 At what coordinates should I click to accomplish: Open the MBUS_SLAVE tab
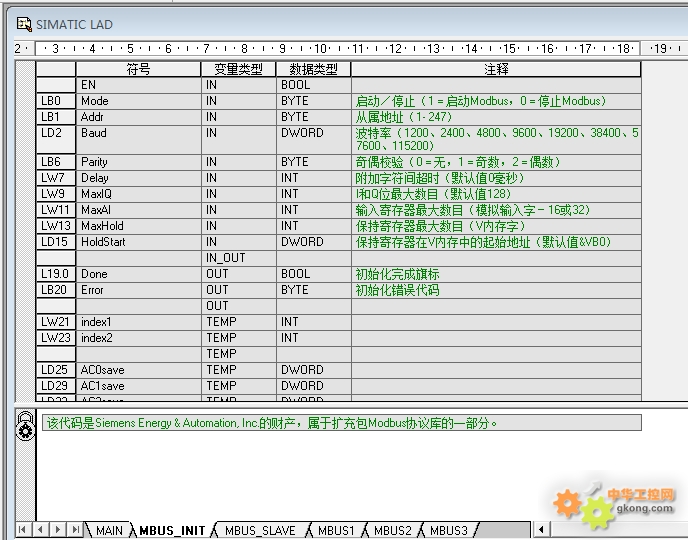coord(260,530)
